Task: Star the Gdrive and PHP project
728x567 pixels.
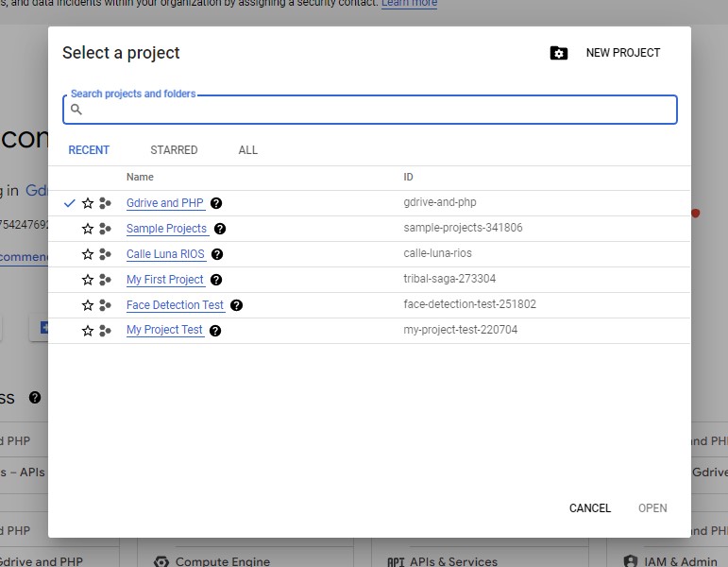Action: [x=87, y=203]
